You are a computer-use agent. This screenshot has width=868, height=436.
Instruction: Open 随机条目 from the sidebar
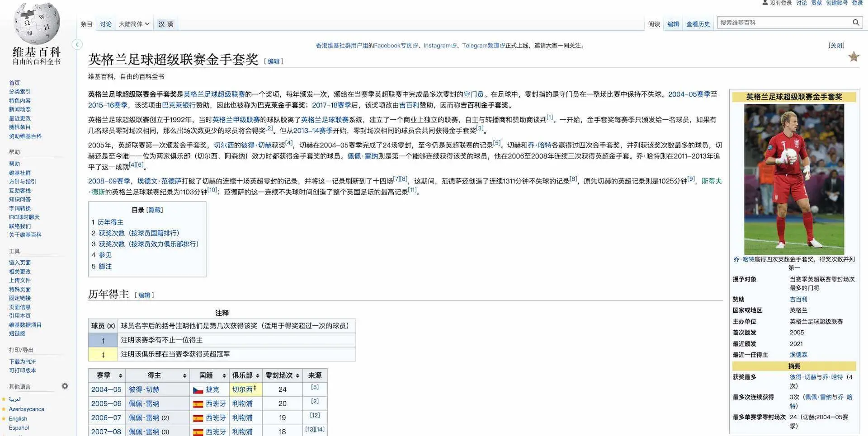click(x=19, y=127)
